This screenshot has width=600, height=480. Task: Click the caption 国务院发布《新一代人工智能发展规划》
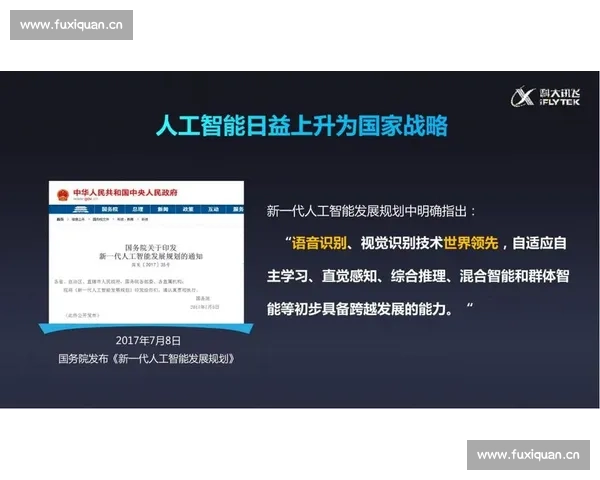pos(147,359)
